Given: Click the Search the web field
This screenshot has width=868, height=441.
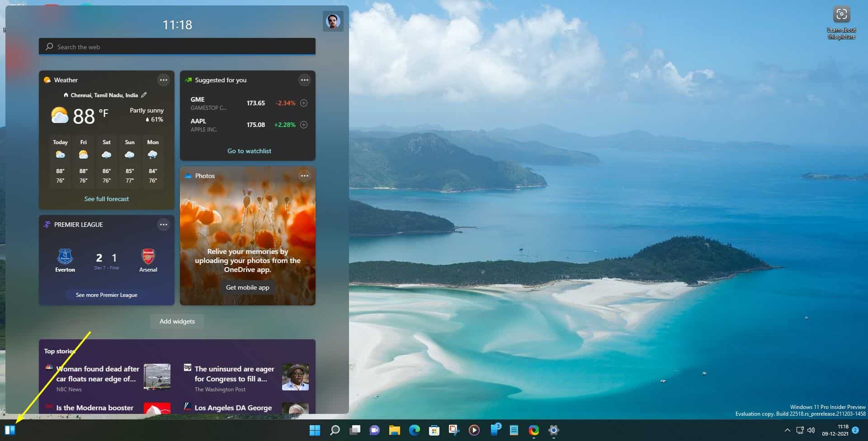Looking at the screenshot, I should click(177, 47).
